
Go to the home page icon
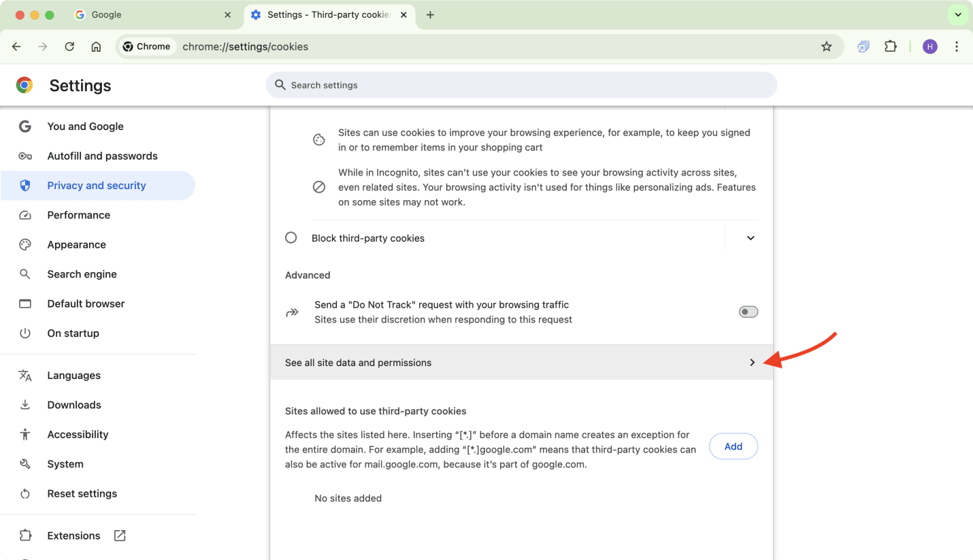96,47
